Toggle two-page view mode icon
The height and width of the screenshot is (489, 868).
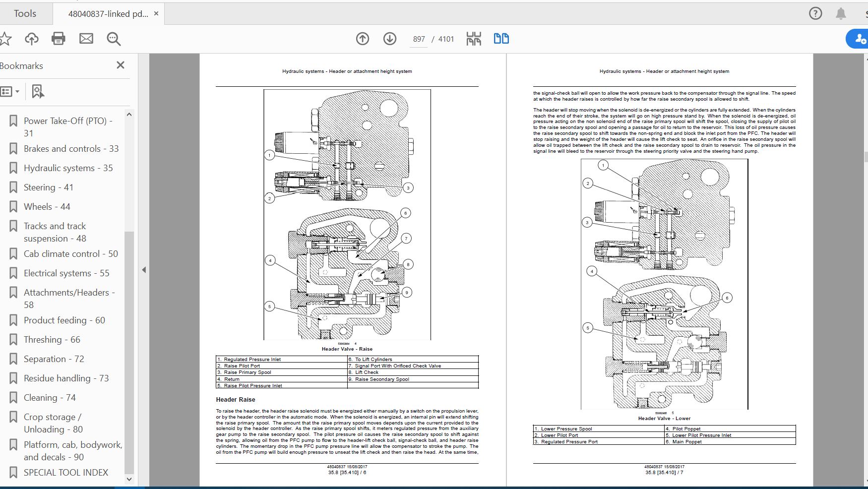(x=501, y=39)
